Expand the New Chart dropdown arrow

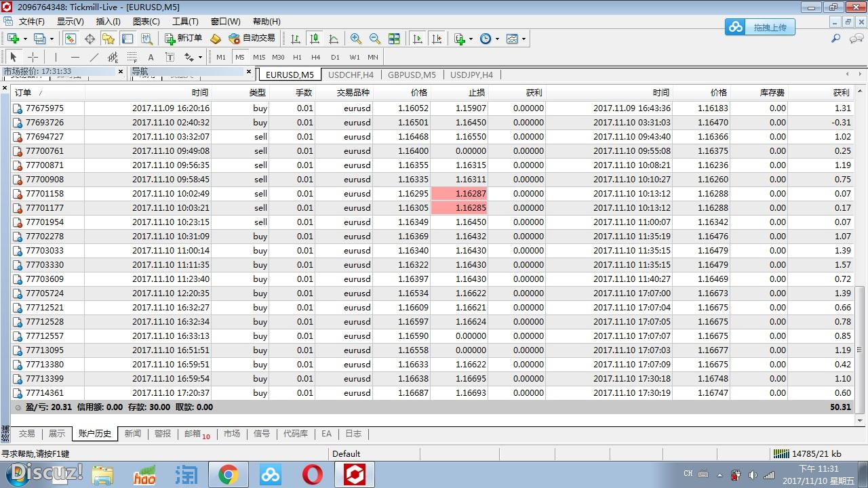(24, 39)
